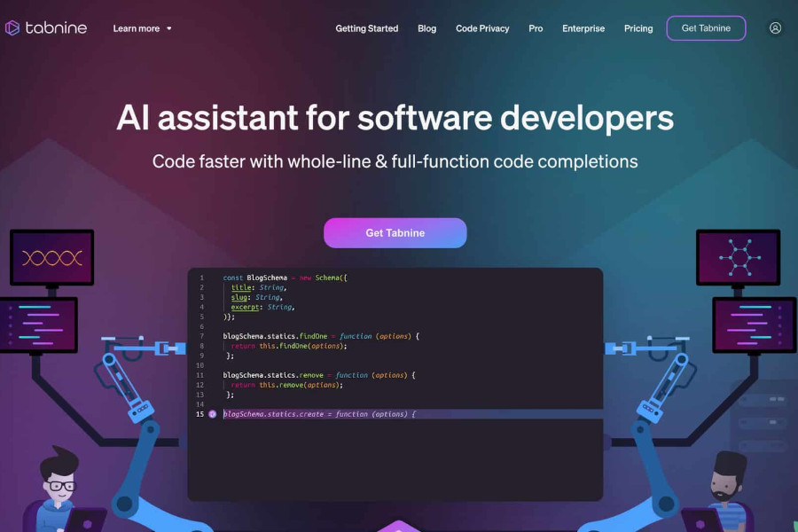Image resolution: width=798 pixels, height=532 pixels.
Task: Click the 'return this.findOne(options);' line
Action: pos(288,346)
